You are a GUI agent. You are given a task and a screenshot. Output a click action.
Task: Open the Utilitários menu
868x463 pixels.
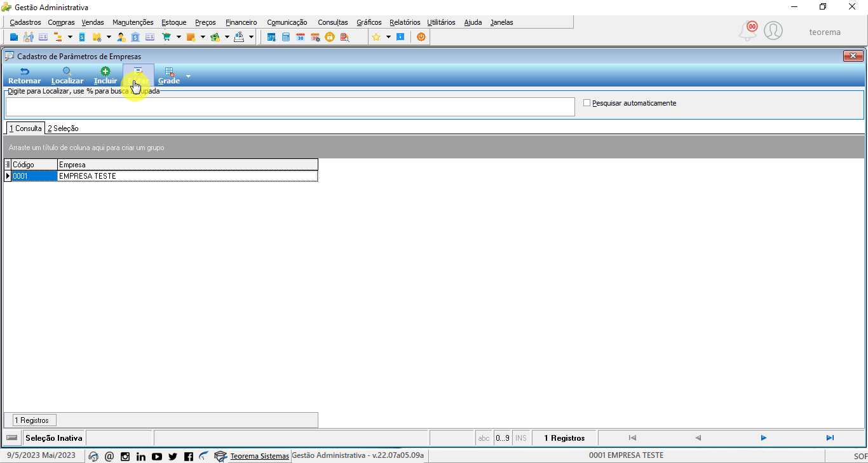click(441, 22)
